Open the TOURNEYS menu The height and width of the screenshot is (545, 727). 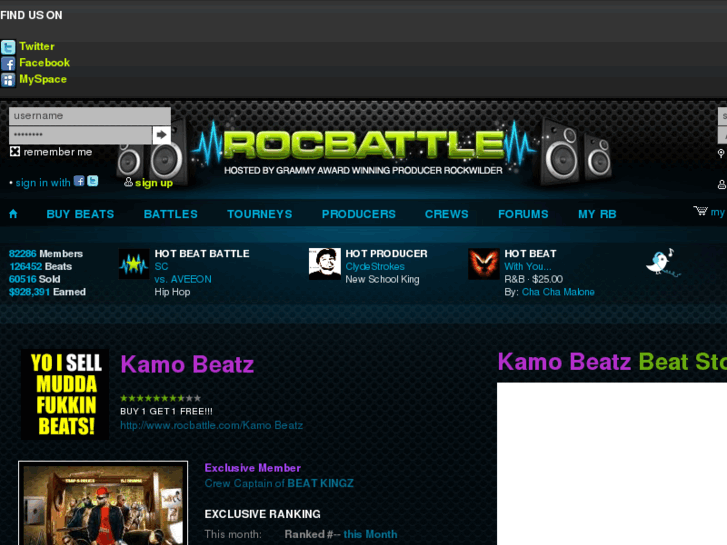(x=260, y=214)
